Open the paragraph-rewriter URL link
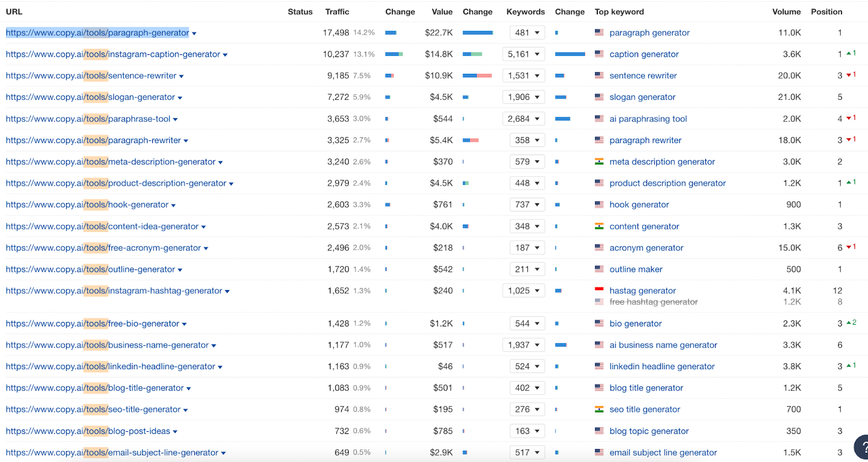868x462 pixels. [x=93, y=140]
